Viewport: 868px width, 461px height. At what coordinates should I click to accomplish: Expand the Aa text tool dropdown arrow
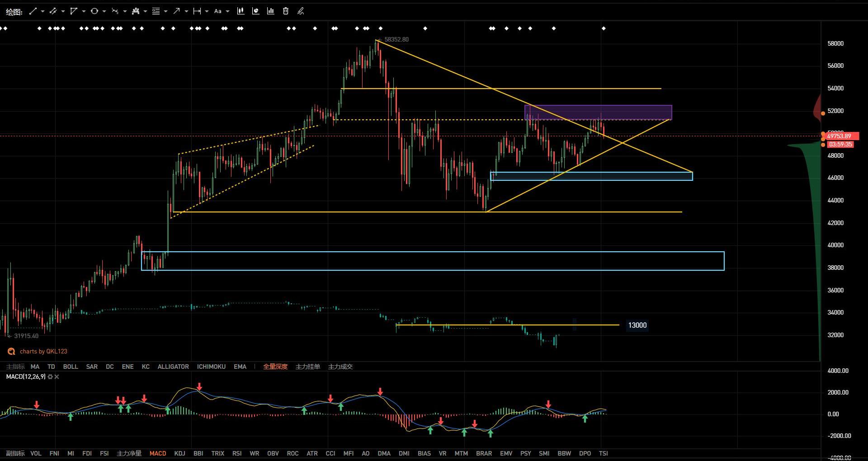click(x=227, y=11)
